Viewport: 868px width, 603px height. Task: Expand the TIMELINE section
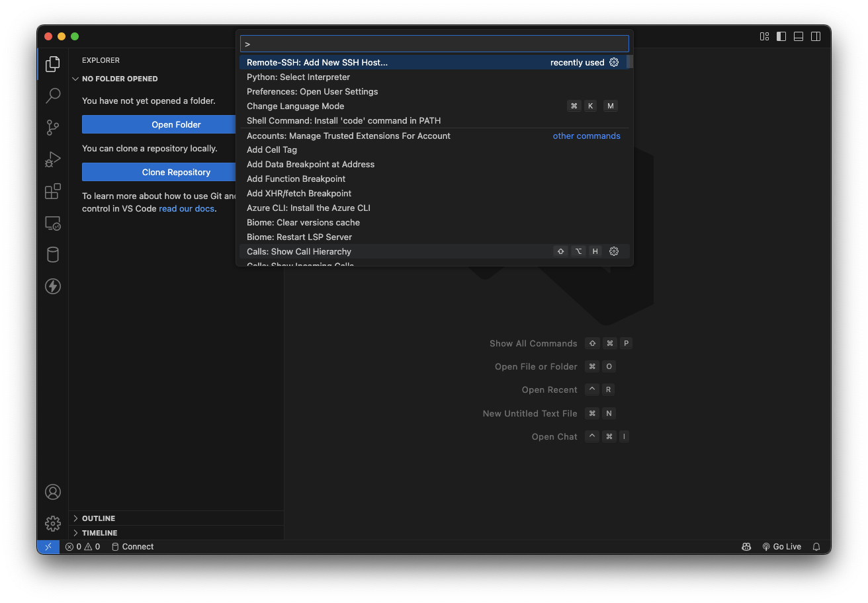click(x=75, y=532)
